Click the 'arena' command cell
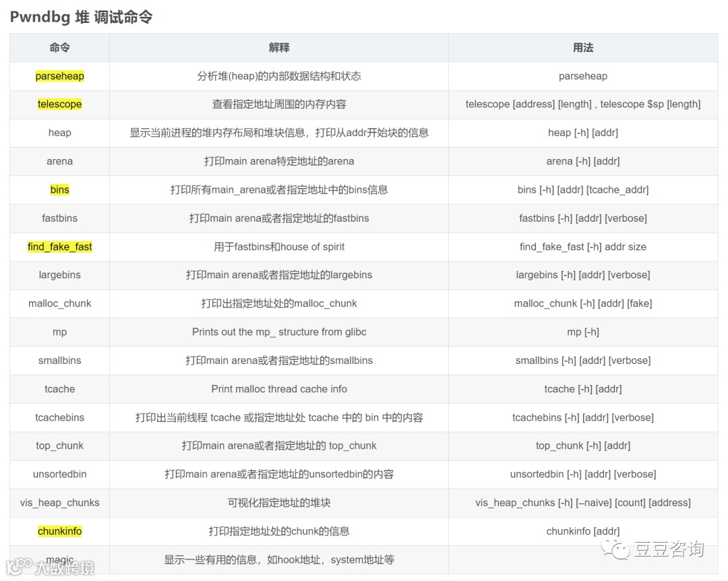The height and width of the screenshot is (581, 728). pyautogui.click(x=59, y=161)
